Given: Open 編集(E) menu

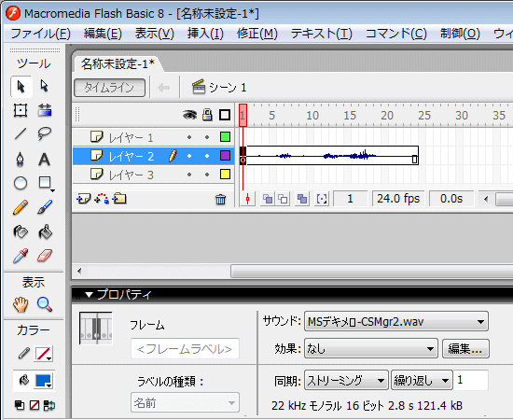Looking at the screenshot, I should pyautogui.click(x=103, y=34).
